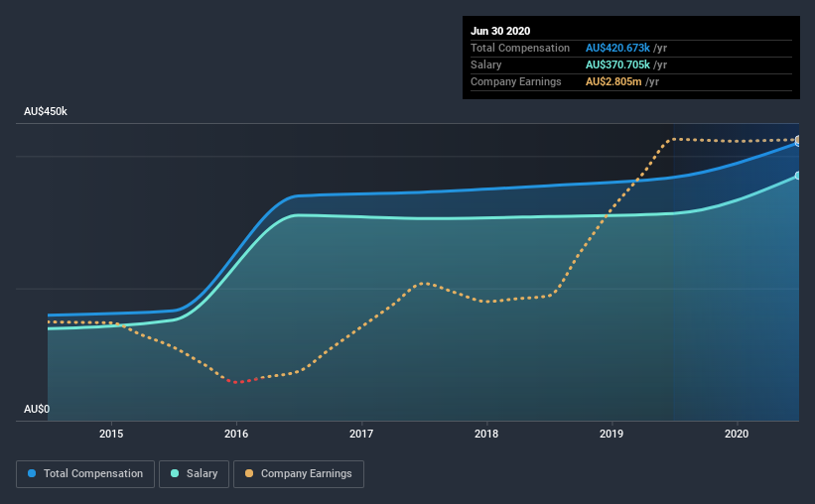Viewport: 815px width, 504px height.
Task: Click the teal Salary legend dot
Action: point(175,473)
